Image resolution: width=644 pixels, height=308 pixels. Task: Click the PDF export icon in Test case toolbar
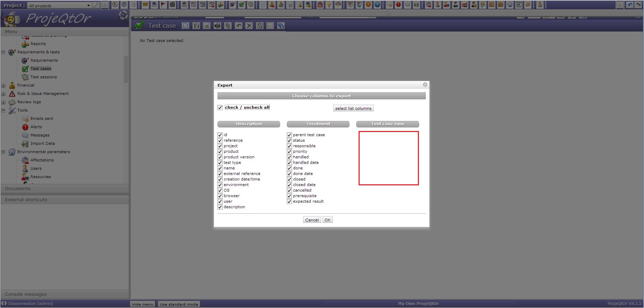click(x=217, y=26)
